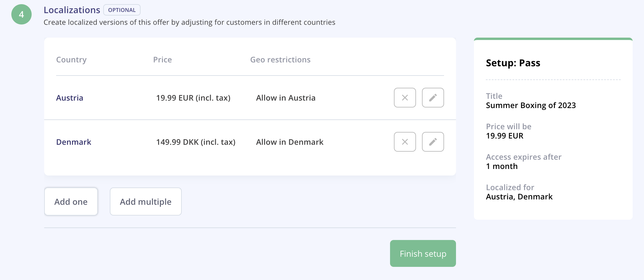Click the Country column header

click(71, 60)
